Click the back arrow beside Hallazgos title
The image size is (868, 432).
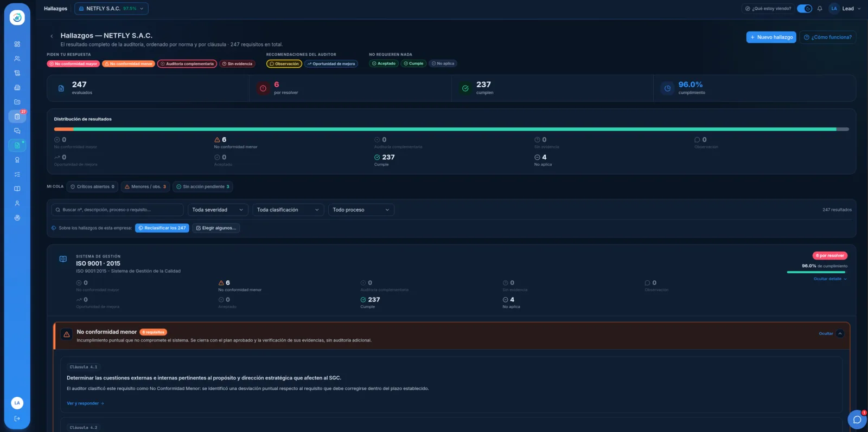52,36
